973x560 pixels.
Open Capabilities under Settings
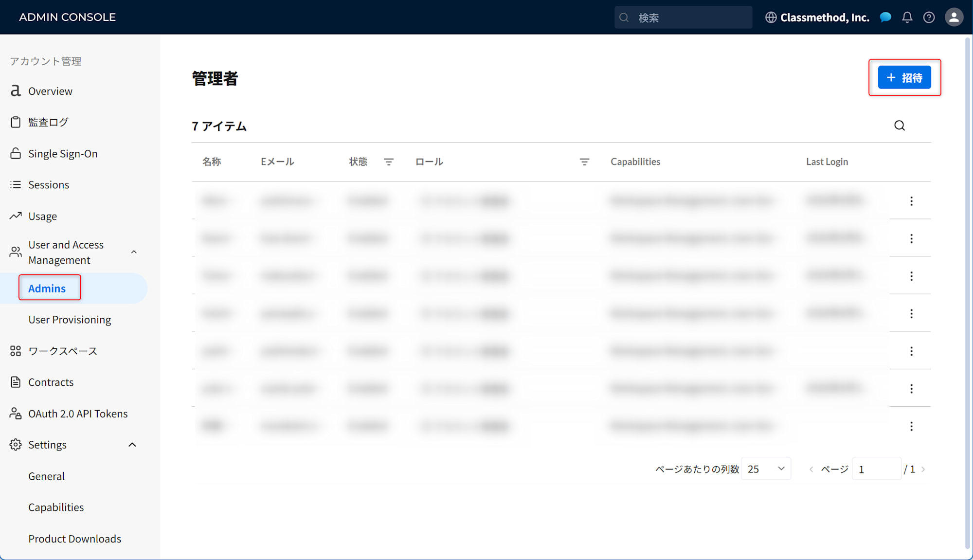click(56, 507)
